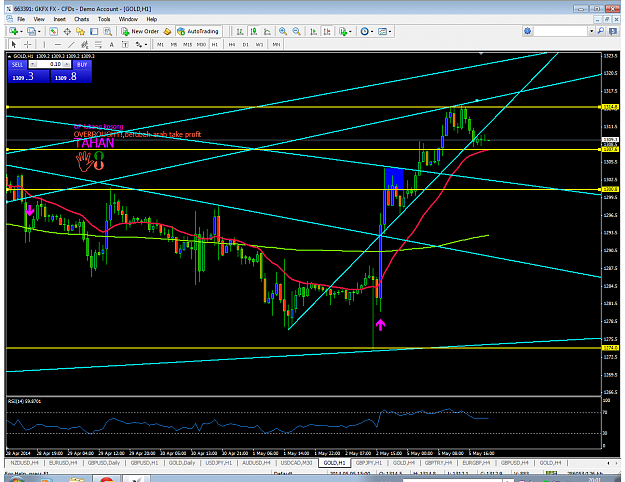The height and width of the screenshot is (482, 625).
Task: Open the File menu
Action: [21, 19]
